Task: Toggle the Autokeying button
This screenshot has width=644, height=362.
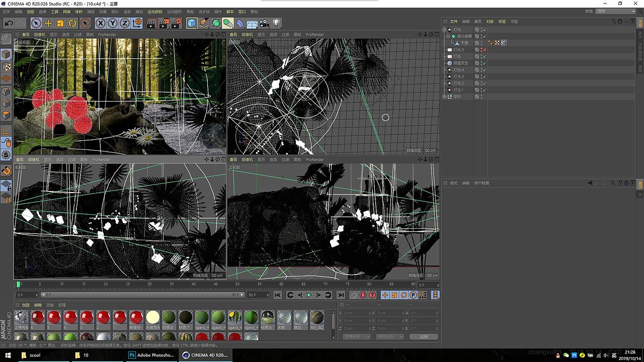Action: [x=363, y=295]
